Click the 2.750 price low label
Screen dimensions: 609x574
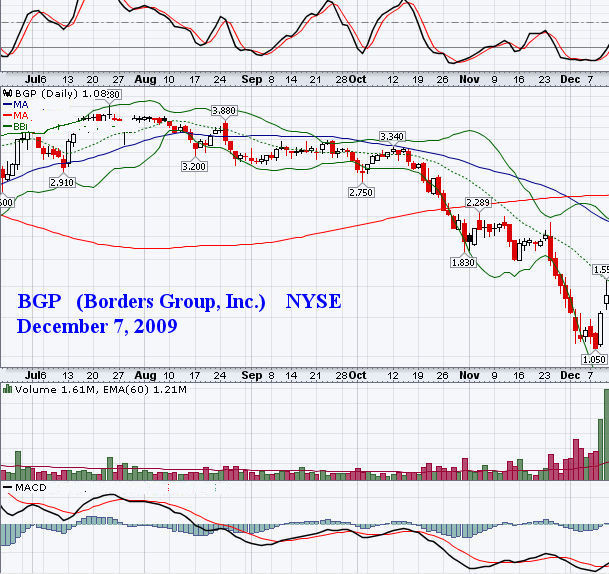point(361,192)
